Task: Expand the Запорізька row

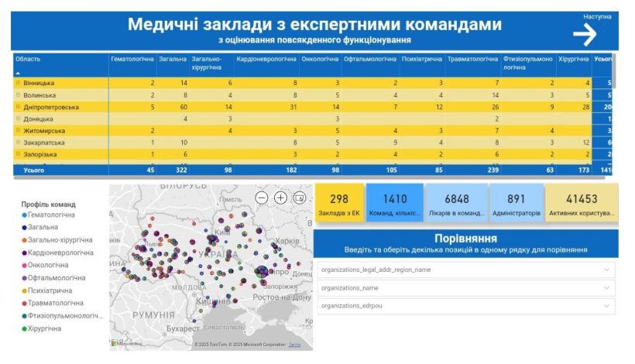Action: pyautogui.click(x=19, y=154)
